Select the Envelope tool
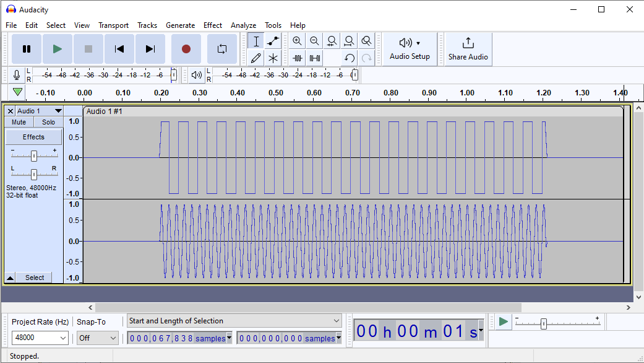This screenshot has height=363, width=644. point(273,42)
